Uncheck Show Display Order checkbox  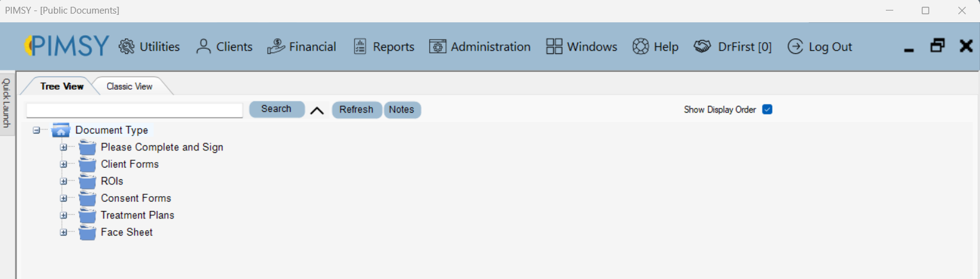tap(767, 109)
